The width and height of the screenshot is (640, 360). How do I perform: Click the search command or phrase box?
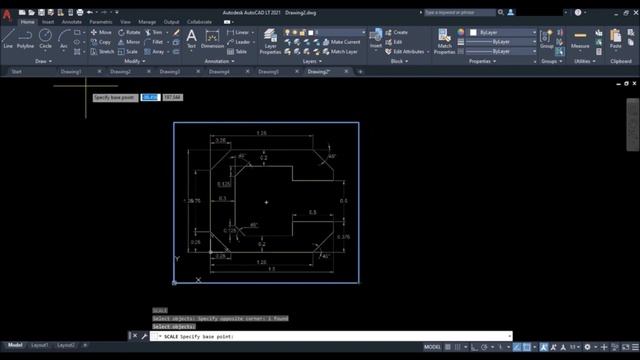pyautogui.click(x=460, y=13)
